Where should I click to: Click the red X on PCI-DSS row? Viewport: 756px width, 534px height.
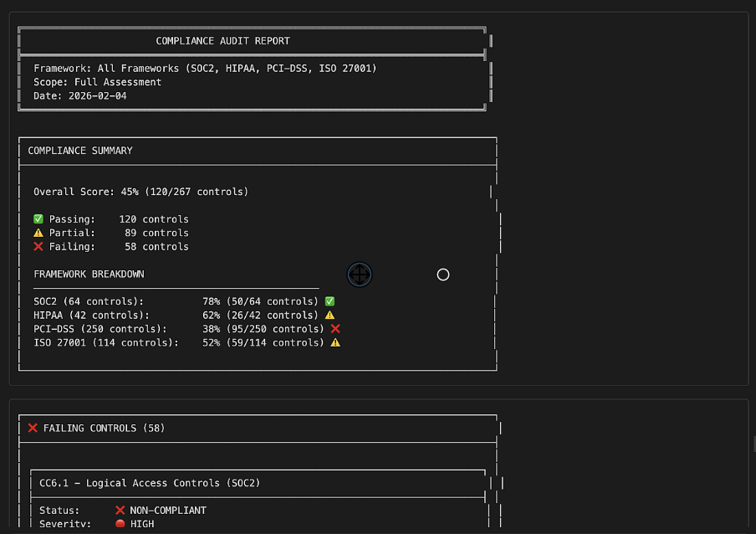pos(335,329)
